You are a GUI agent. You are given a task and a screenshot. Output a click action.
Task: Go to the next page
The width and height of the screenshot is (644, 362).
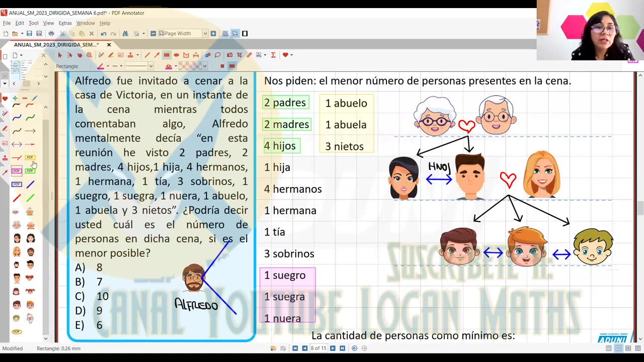pyautogui.click(x=333, y=348)
